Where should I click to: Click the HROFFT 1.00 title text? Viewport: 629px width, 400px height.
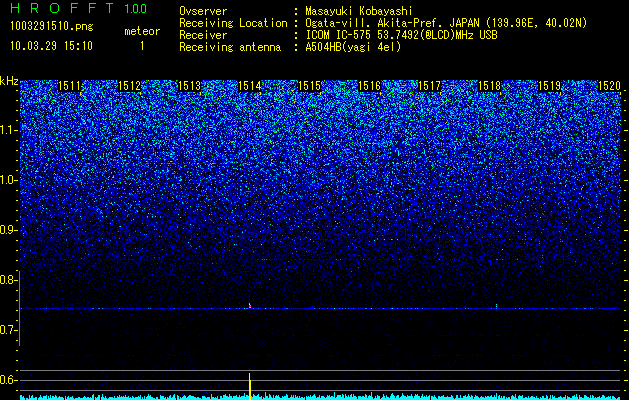78,8
